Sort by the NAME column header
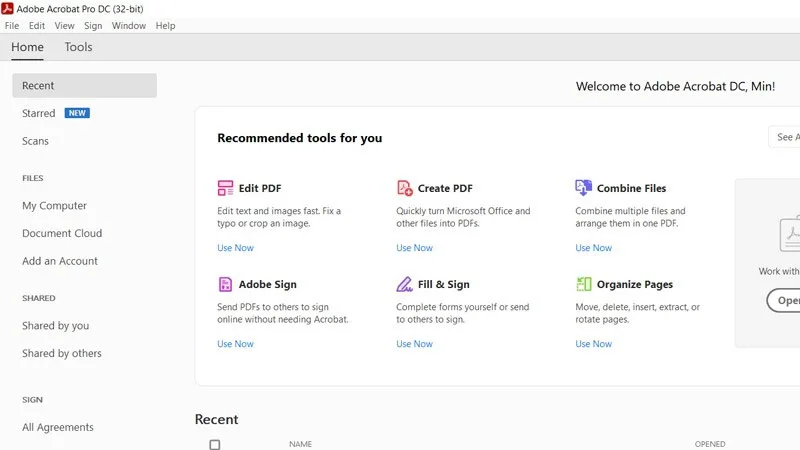800x450 pixels. (301, 444)
